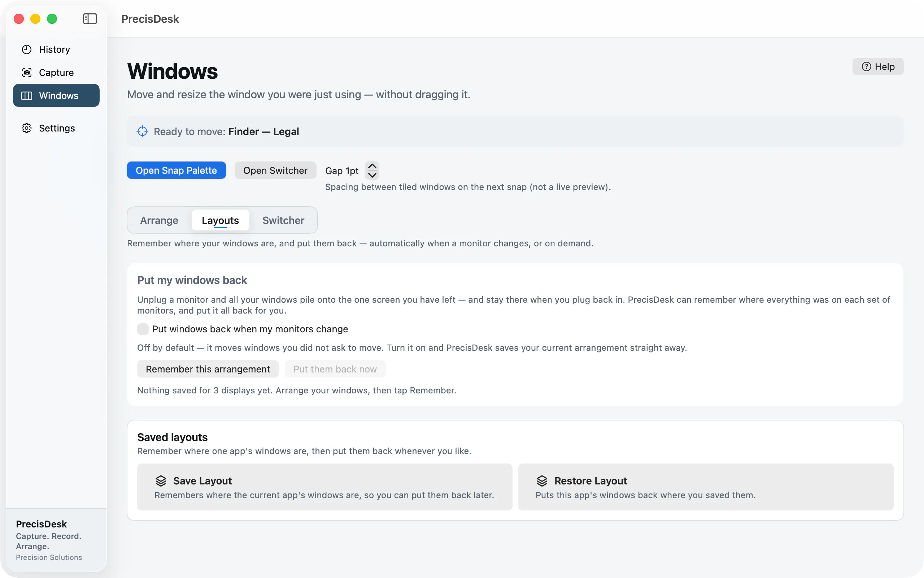Viewport: 924px width, 578px height.
Task: Click the stacked layers icon on Save Layout
Action: (x=161, y=480)
